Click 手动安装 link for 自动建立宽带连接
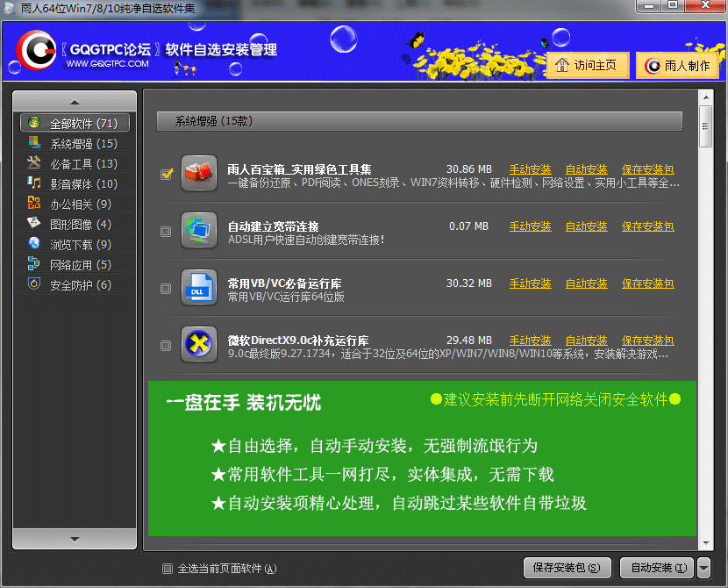Image resolution: width=728 pixels, height=588 pixels. pyautogui.click(x=531, y=226)
